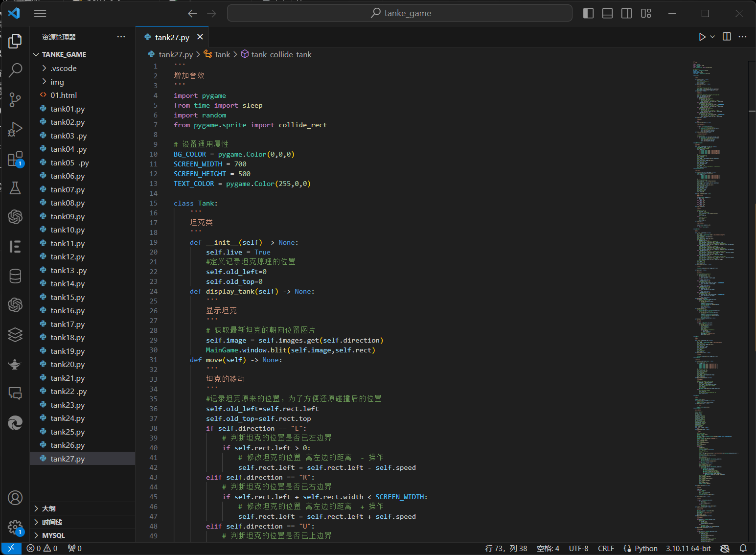Open 01.html in the explorer
The width and height of the screenshot is (756, 555).
pos(82,95)
